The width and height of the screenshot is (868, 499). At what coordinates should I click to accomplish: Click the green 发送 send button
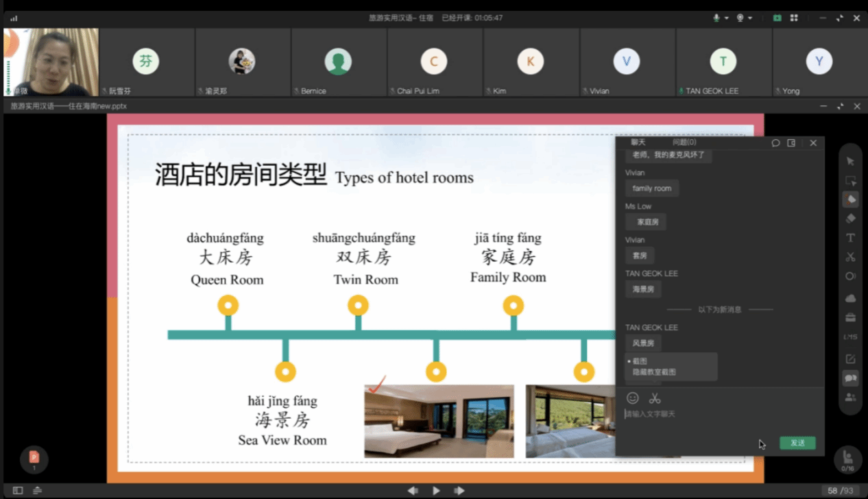797,443
